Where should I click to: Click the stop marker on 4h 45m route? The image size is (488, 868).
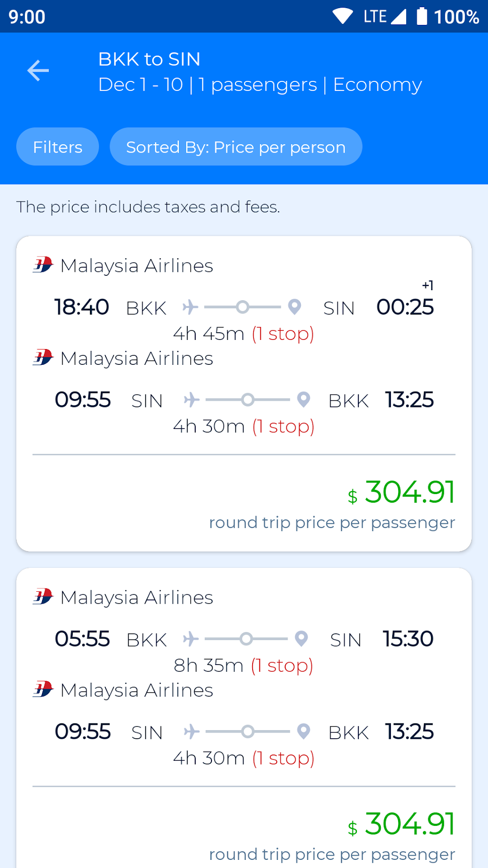pos(243,307)
